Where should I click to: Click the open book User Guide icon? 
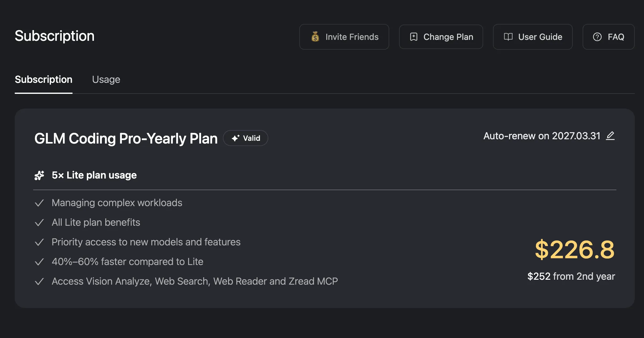[508, 37]
